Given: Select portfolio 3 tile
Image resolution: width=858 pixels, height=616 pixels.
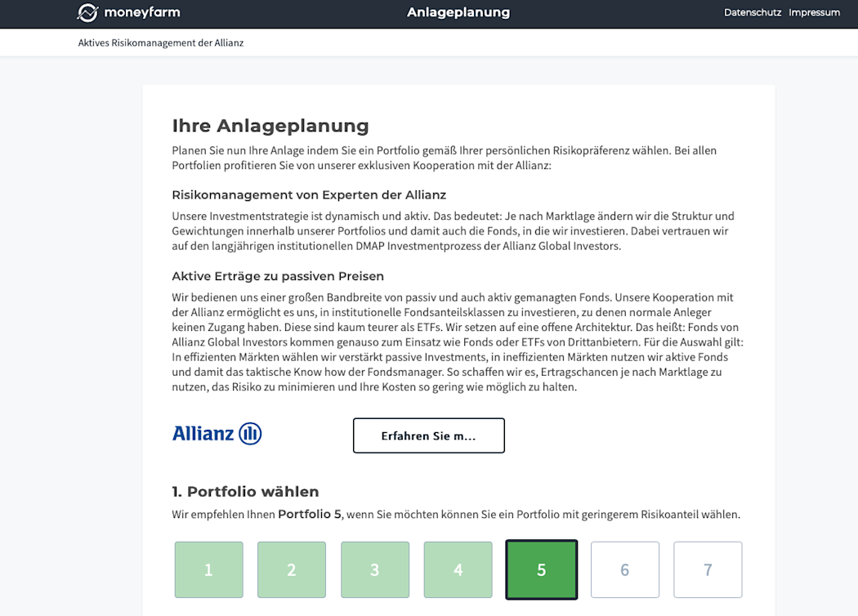Looking at the screenshot, I should click(375, 569).
